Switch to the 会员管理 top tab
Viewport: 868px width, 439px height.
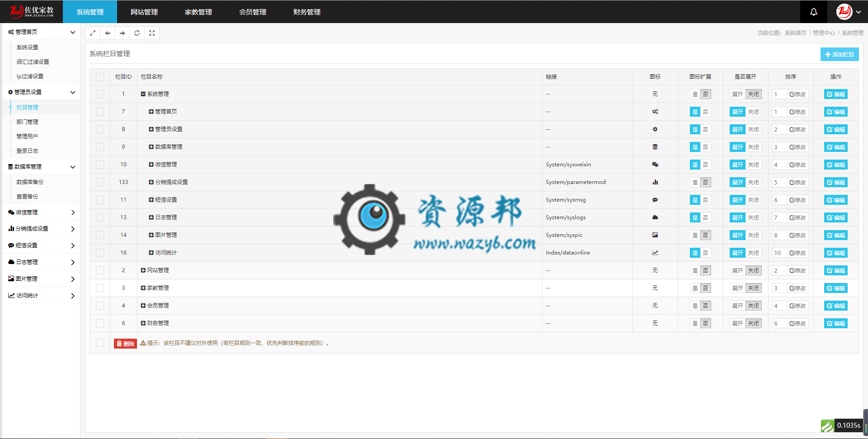point(253,12)
